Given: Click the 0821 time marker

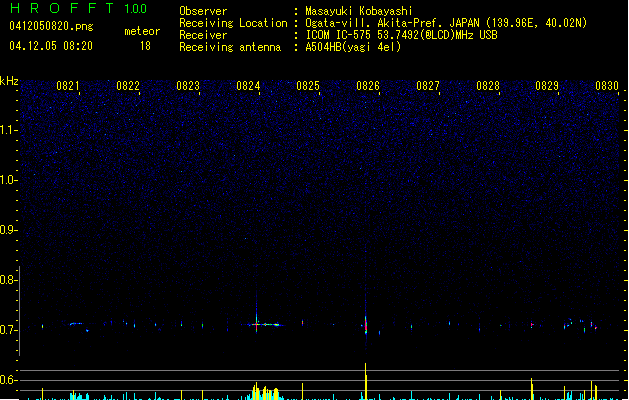Looking at the screenshot, I should point(67,86).
